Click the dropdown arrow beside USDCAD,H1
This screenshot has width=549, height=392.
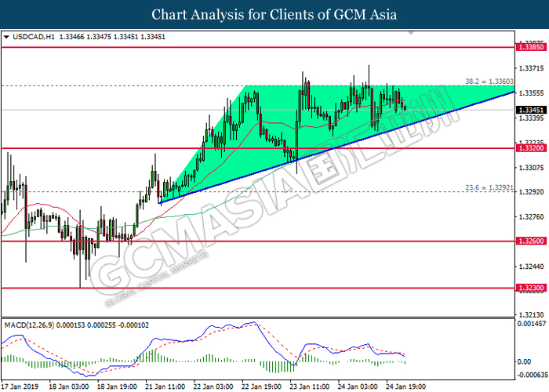coord(6,37)
